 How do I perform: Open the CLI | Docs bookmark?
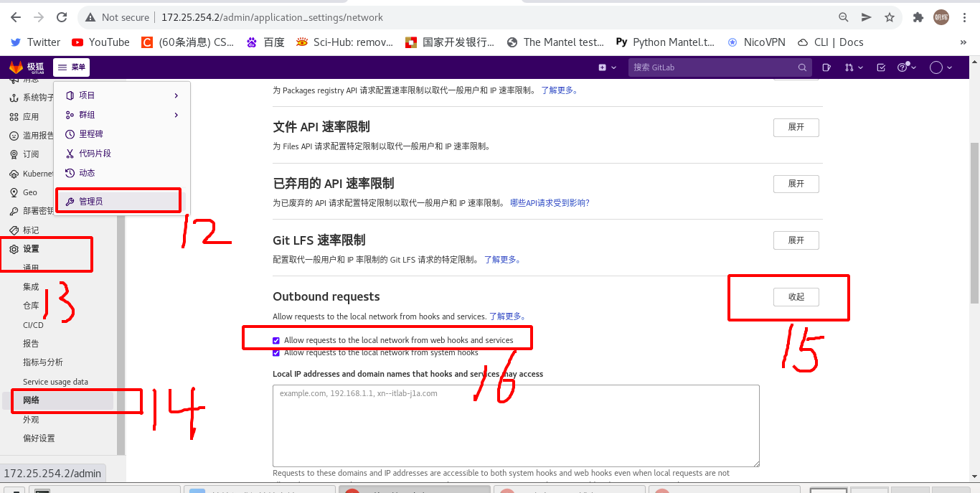coord(829,42)
